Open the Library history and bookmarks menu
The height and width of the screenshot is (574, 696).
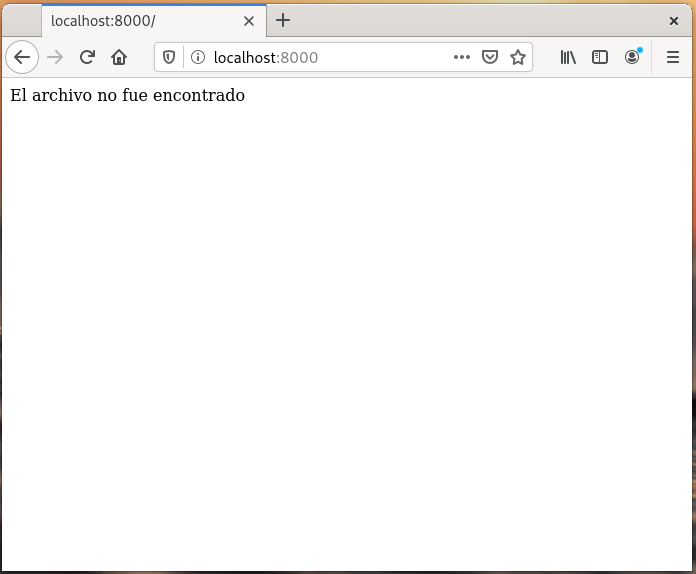(x=568, y=57)
